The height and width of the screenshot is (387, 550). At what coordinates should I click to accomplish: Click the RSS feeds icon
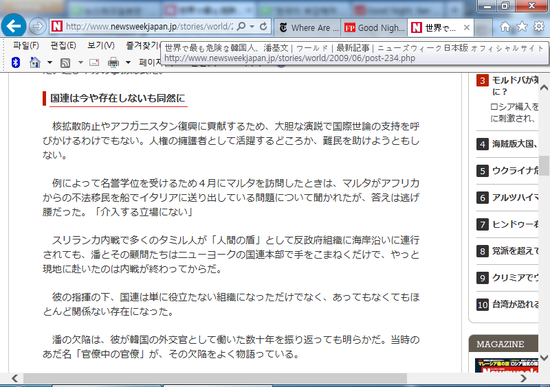coord(65,63)
